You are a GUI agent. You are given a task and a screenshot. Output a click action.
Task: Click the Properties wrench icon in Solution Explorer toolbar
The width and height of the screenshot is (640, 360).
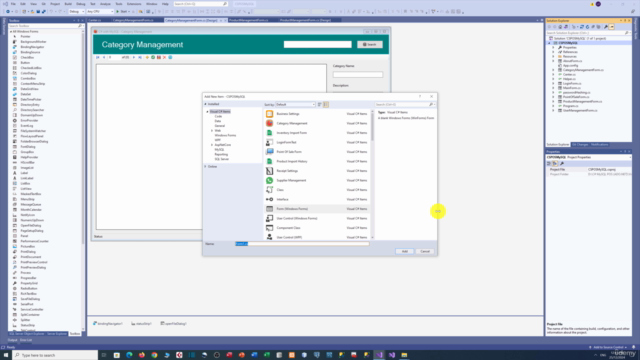pyautogui.click(x=606, y=27)
